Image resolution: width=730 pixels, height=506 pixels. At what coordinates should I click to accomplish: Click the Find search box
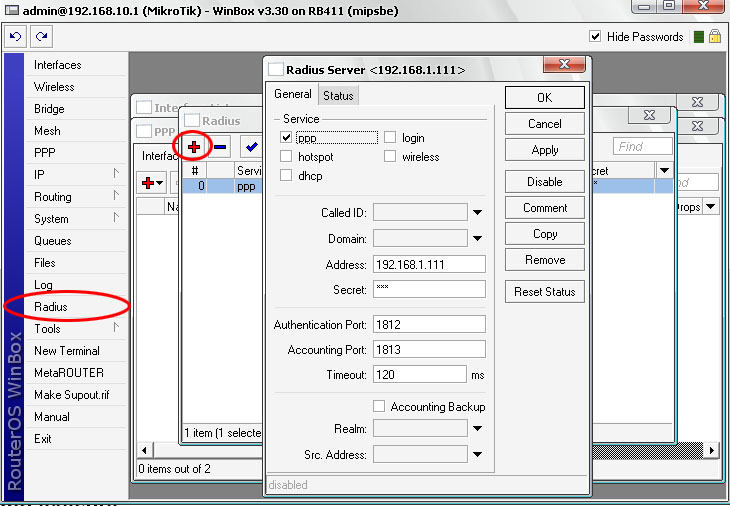click(642, 147)
